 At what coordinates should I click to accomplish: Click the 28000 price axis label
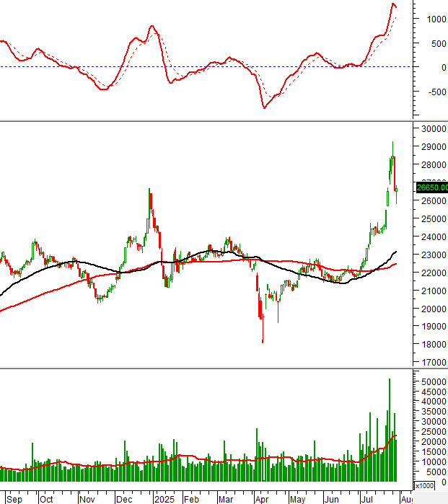pos(434,165)
